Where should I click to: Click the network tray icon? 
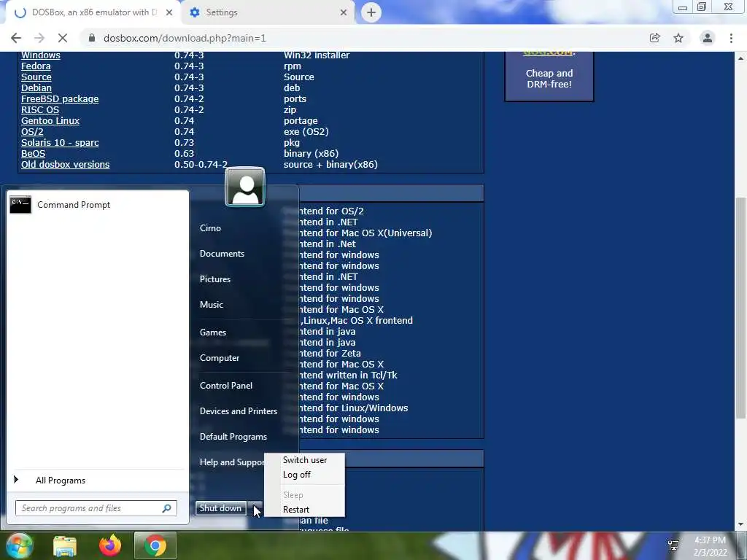(673, 545)
